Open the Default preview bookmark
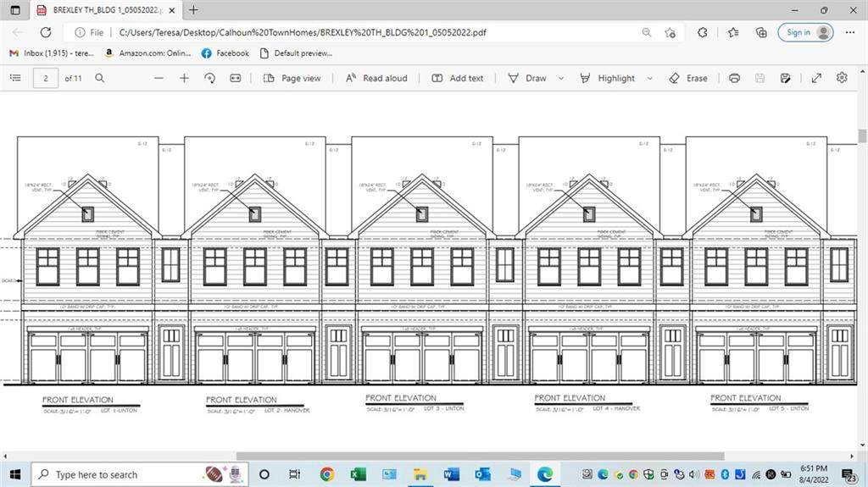This screenshot has width=868, height=487. click(296, 53)
